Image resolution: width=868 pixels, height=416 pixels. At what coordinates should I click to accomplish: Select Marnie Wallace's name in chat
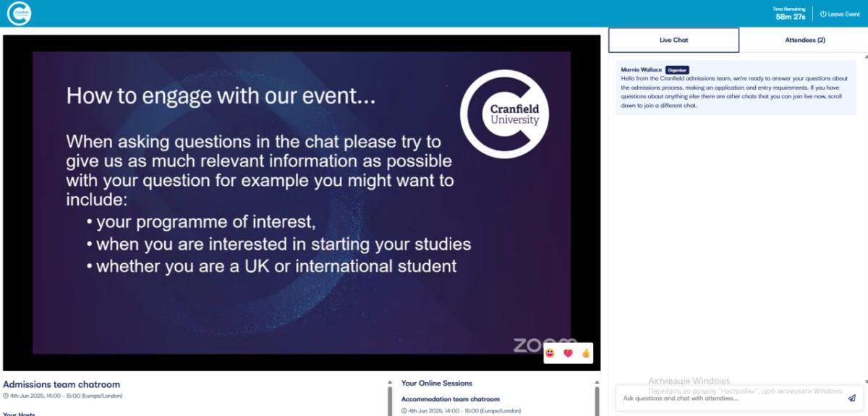tap(641, 70)
